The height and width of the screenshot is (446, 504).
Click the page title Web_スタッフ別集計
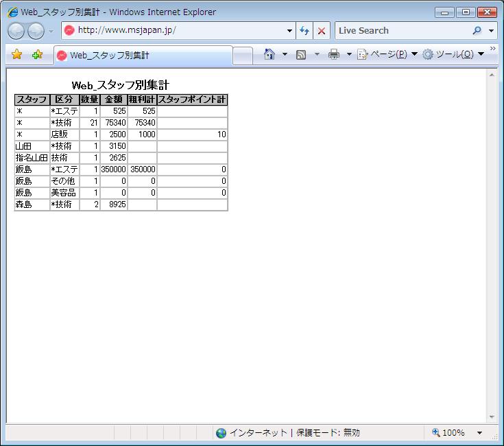click(x=121, y=85)
